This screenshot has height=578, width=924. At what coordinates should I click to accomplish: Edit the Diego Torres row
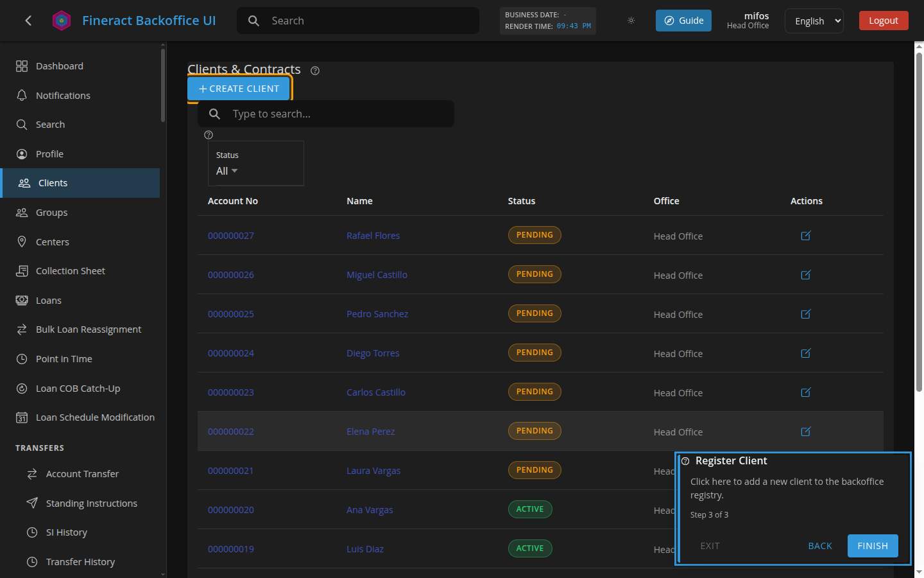[806, 353]
